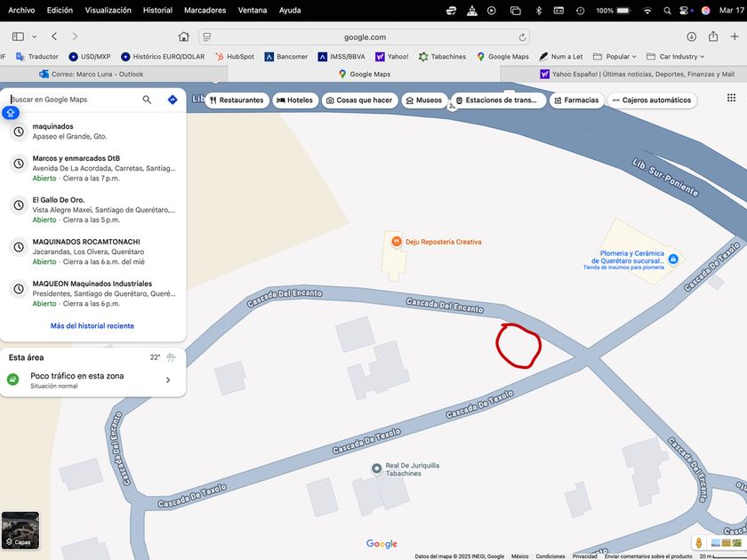Select the maquinados recent search
This screenshot has width=747, height=560.
[92, 131]
